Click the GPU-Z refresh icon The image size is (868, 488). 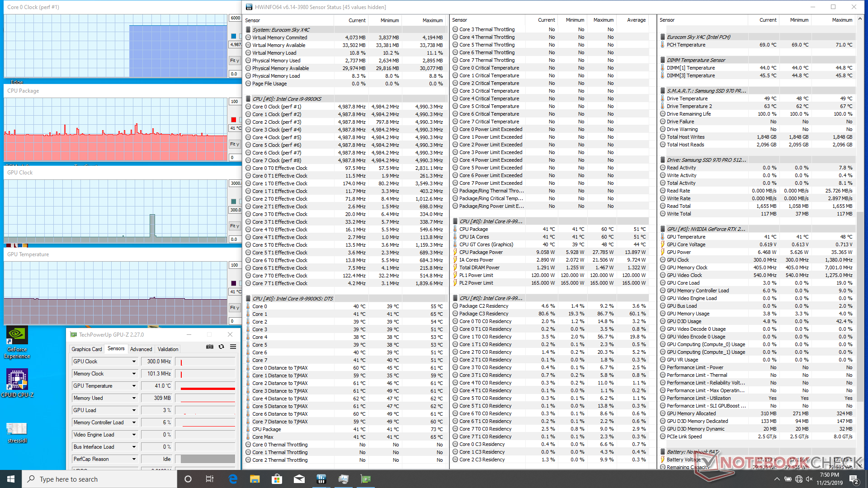[221, 347]
